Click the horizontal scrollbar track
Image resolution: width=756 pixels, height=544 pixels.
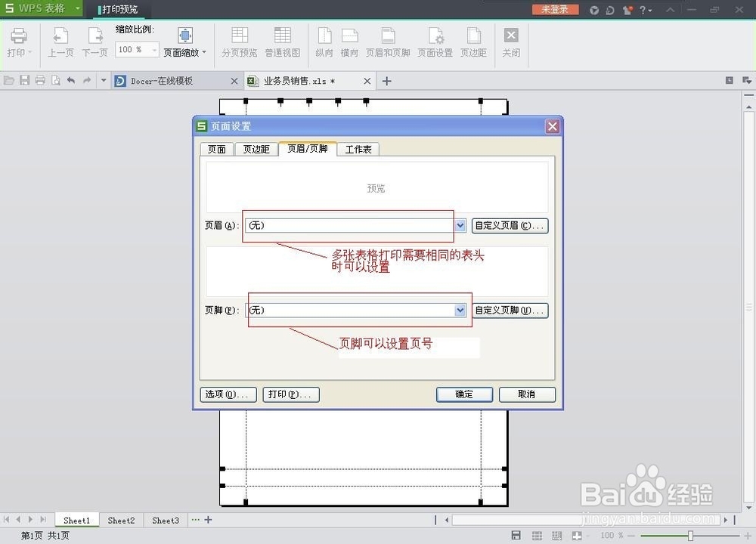click(586, 520)
